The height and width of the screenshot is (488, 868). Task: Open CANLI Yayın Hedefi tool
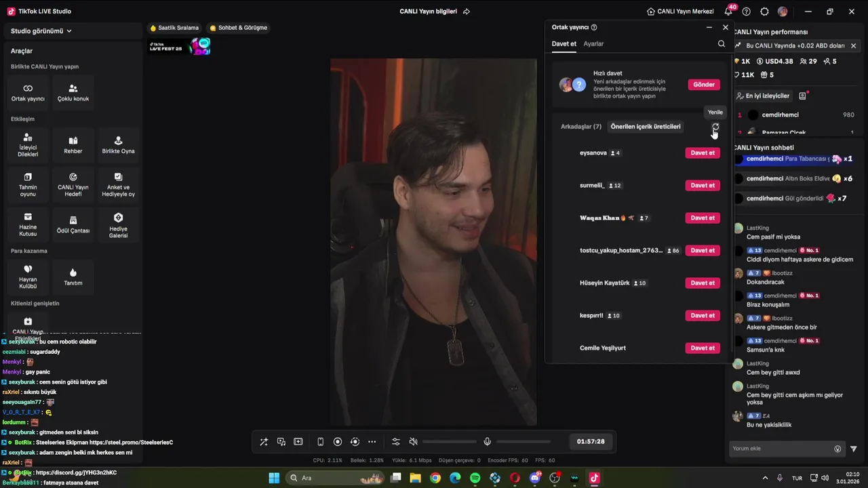click(73, 184)
